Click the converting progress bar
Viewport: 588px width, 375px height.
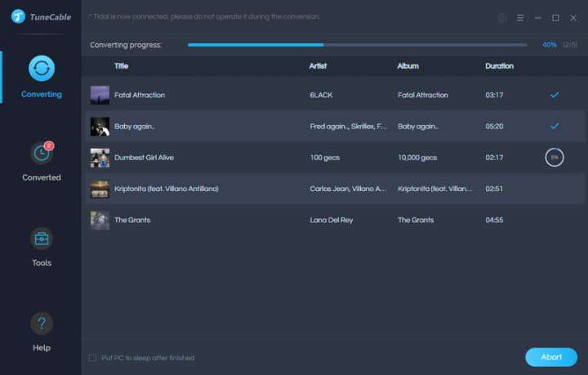(357, 45)
